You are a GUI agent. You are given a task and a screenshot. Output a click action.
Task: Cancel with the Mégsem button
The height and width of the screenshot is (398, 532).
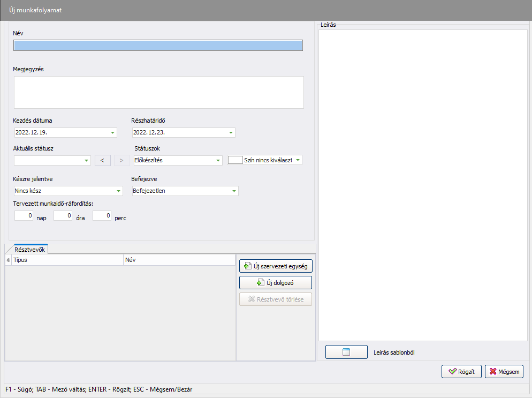point(504,371)
